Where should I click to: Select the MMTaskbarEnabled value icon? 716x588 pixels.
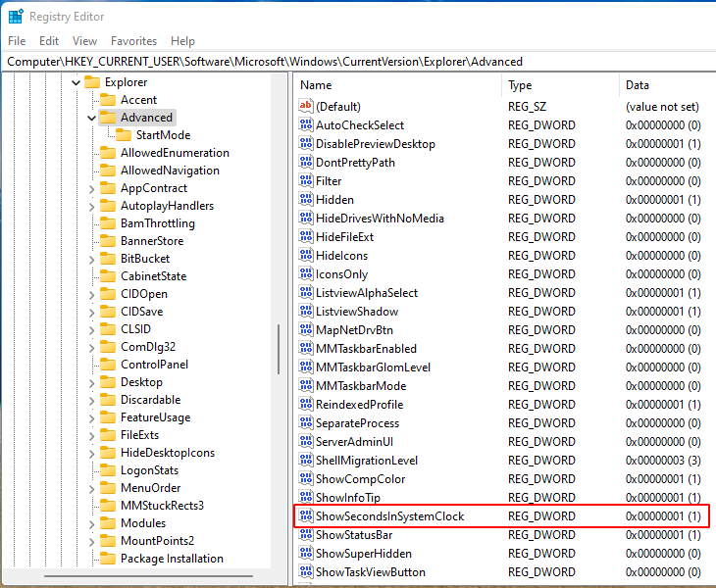pos(305,348)
